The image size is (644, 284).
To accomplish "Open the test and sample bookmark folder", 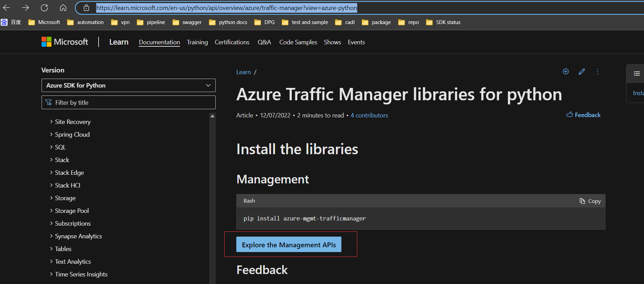I will (305, 22).
